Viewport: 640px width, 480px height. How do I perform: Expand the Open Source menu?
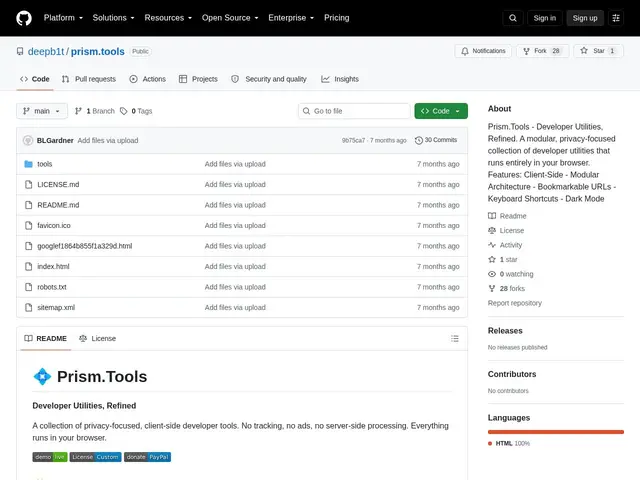point(230,18)
